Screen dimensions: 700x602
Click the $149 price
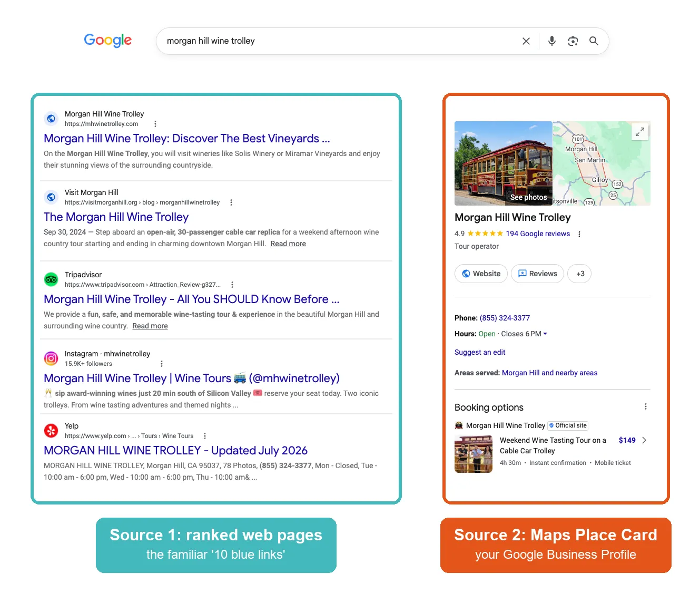point(627,440)
